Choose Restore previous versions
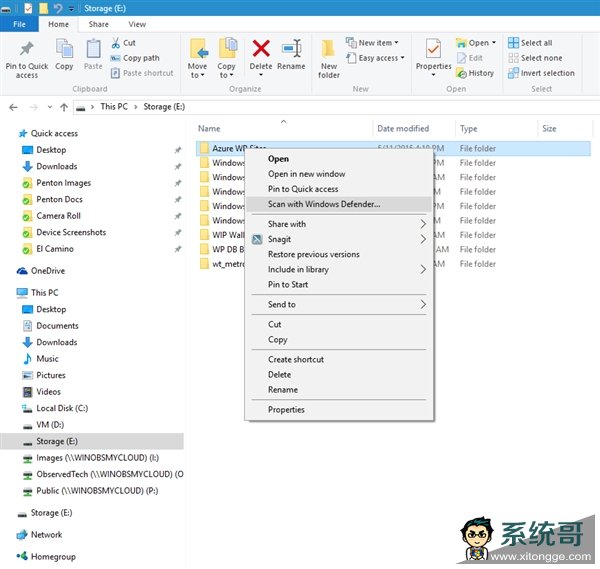This screenshot has height=569, width=600. (x=339, y=254)
